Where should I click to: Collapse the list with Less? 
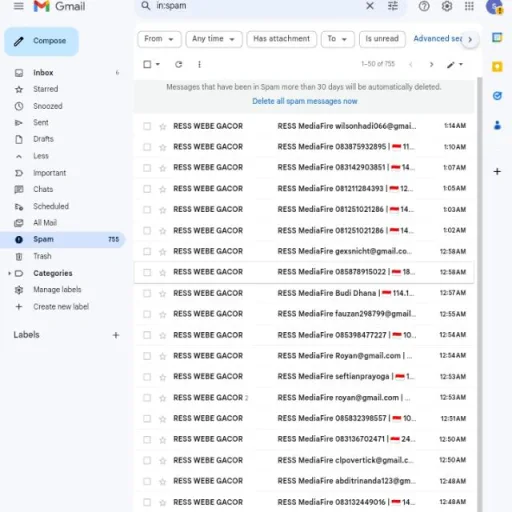(41, 156)
